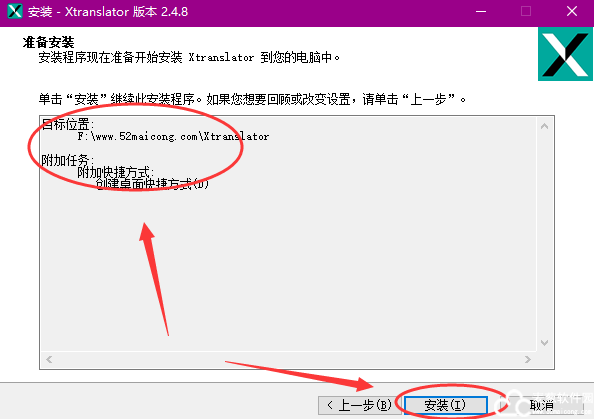Click the summary box's right scroll arrow

pos(528,359)
